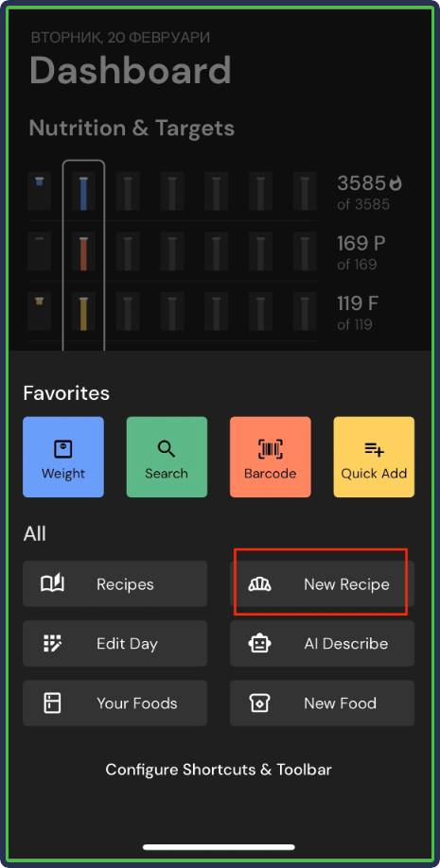Screen dimensions: 440x868
Task: Tap the Search magnifier icon
Action: [167, 448]
